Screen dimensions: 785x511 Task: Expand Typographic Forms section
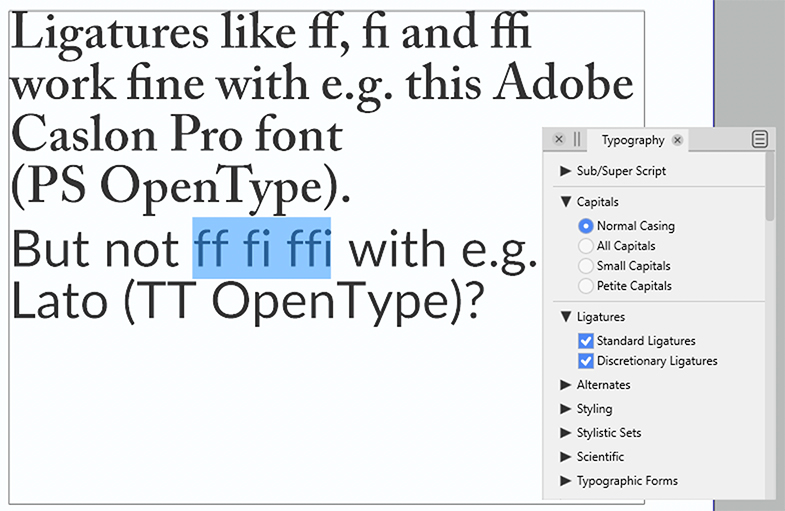pyautogui.click(x=566, y=481)
